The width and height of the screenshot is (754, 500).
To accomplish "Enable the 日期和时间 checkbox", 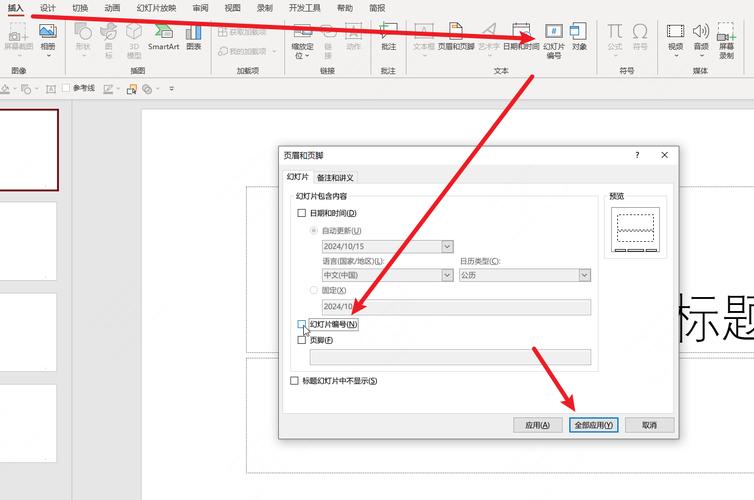I will [302, 213].
